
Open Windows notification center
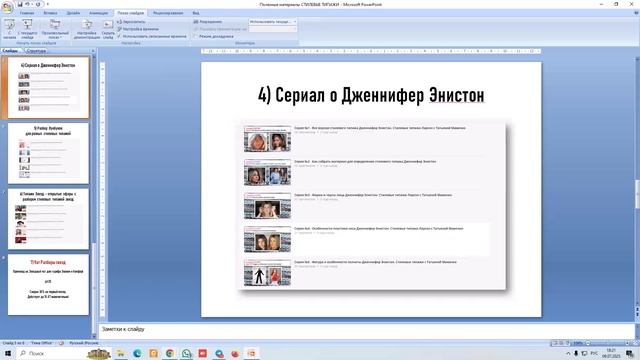[x=630, y=353]
